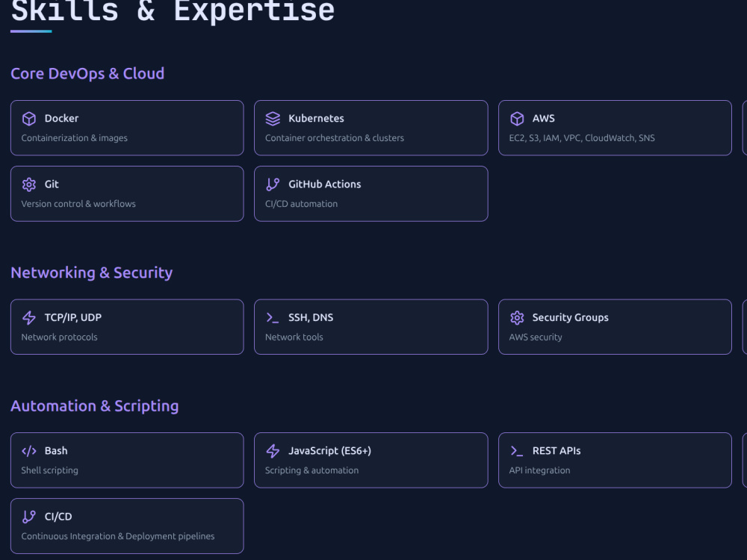This screenshot has width=747, height=560.
Task: Select the Security Groups card title
Action: (570, 317)
